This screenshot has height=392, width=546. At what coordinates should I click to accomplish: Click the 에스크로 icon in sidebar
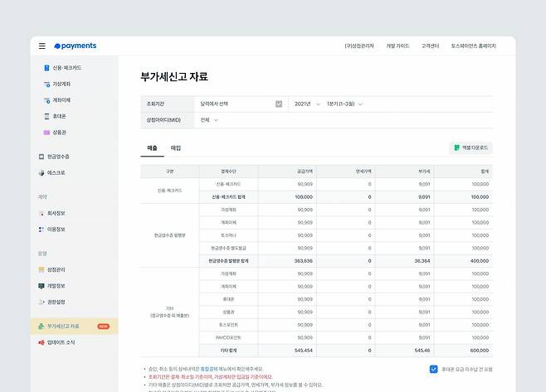click(x=41, y=172)
